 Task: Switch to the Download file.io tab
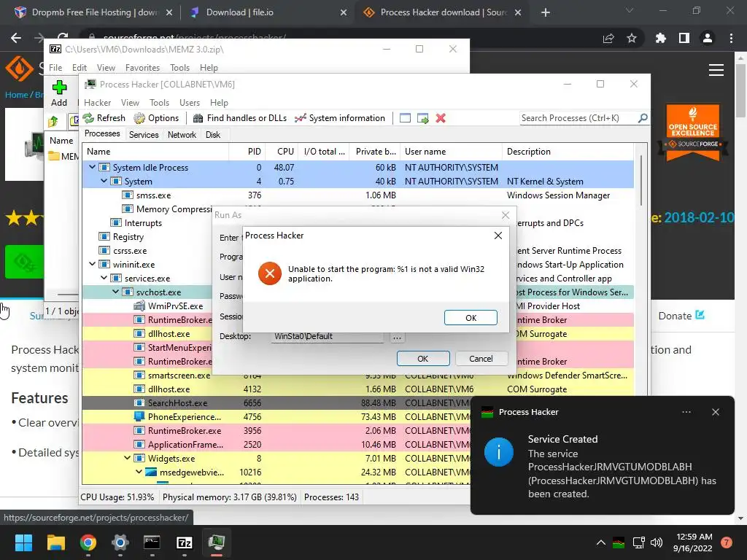click(267, 12)
